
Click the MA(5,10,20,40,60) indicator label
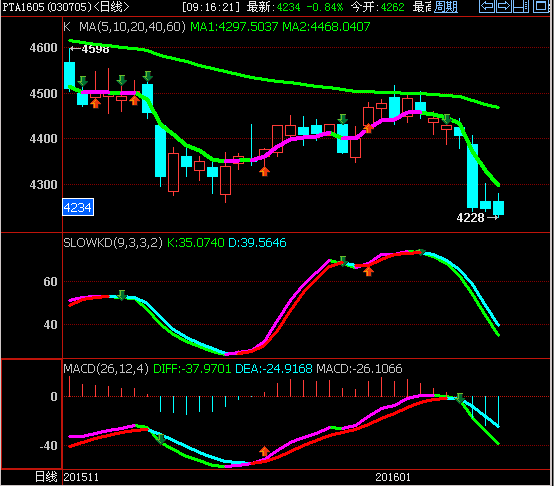click(132, 26)
